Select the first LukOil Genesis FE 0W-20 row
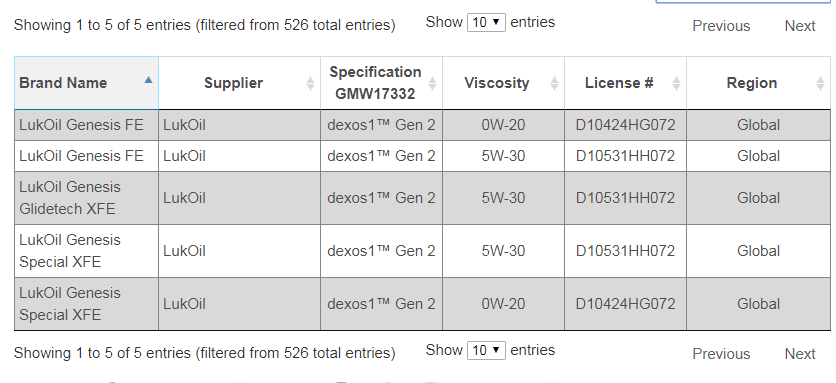Screen dimensions: 836x383 pos(422,125)
